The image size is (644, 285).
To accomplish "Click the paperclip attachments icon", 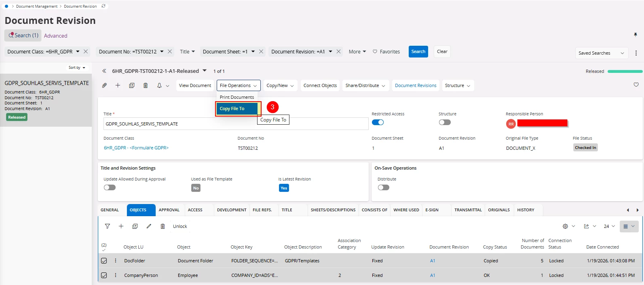I will click(104, 85).
